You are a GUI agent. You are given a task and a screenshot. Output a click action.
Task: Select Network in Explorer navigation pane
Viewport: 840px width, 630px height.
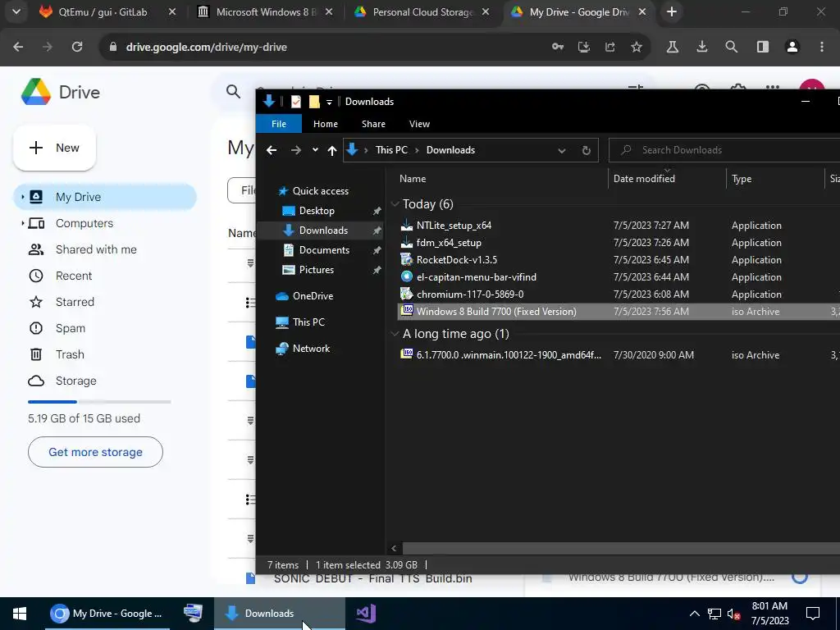click(x=311, y=348)
